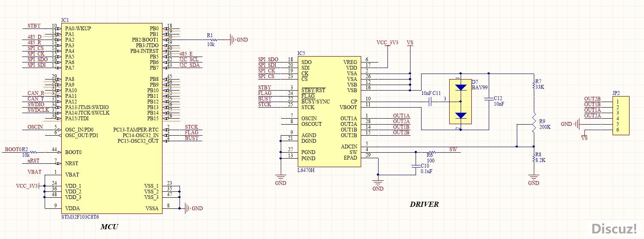Click the 485_D net label
644x239 pixels.
34,37
